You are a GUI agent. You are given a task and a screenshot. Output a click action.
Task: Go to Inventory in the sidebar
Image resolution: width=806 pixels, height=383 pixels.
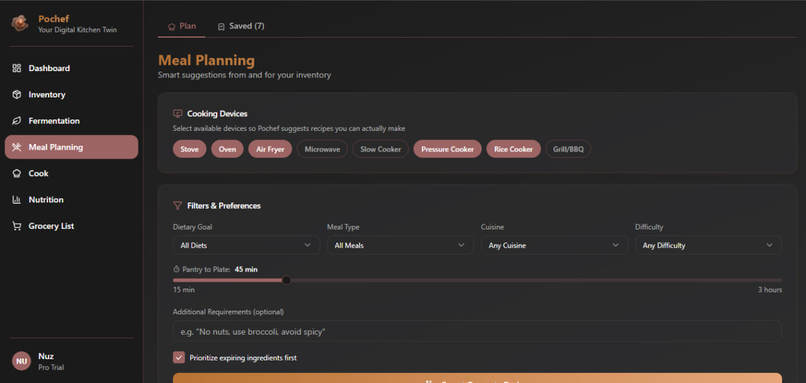[71, 95]
